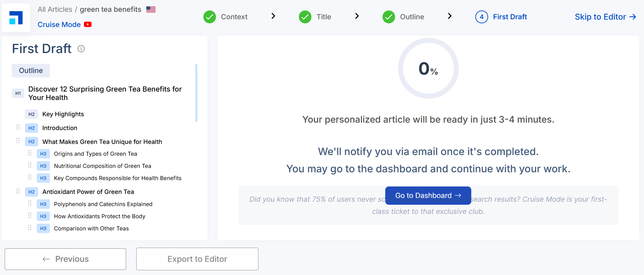Image resolution: width=644 pixels, height=275 pixels.
Task: Click the green checkmark for the Title step
Action: [x=305, y=17]
